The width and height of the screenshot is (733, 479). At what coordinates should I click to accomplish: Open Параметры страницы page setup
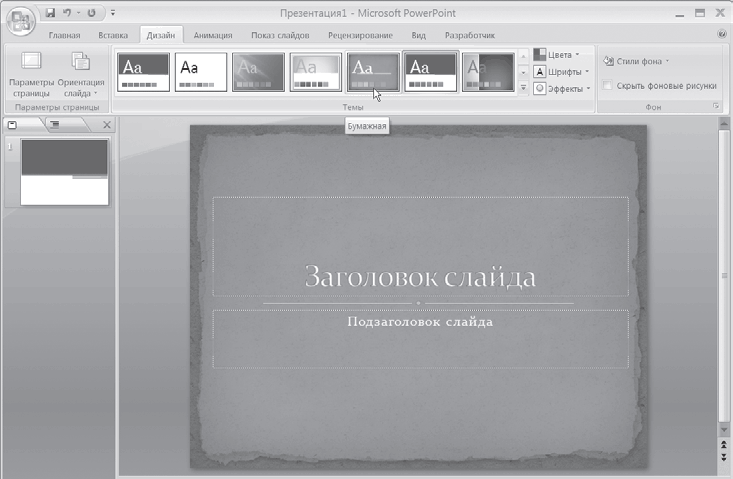coord(31,74)
